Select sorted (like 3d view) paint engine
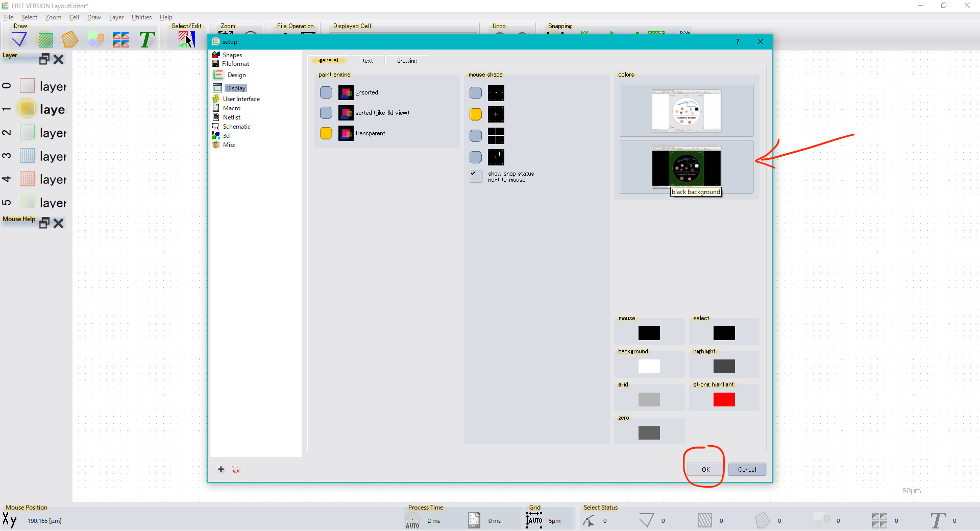This screenshot has height=531, width=980. [x=326, y=113]
